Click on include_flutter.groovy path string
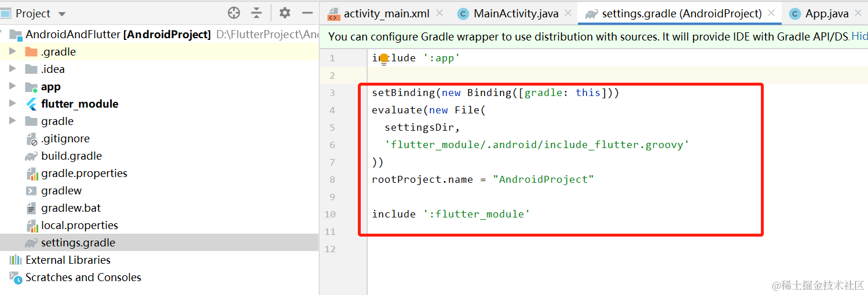This screenshot has height=295, width=868. (x=537, y=145)
